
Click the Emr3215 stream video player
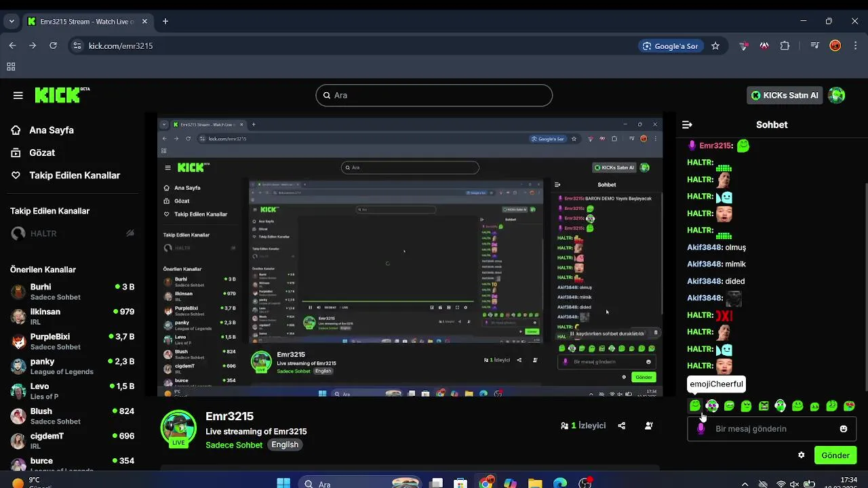coord(410,255)
